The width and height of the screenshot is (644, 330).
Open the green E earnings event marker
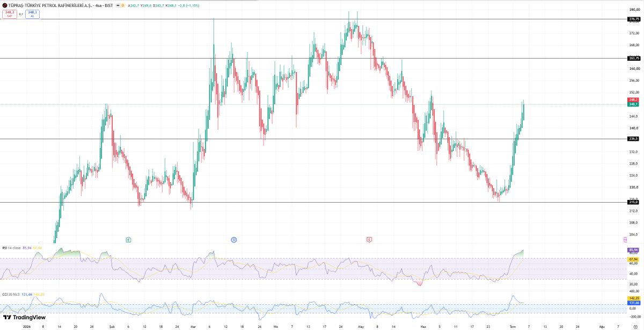128,239
